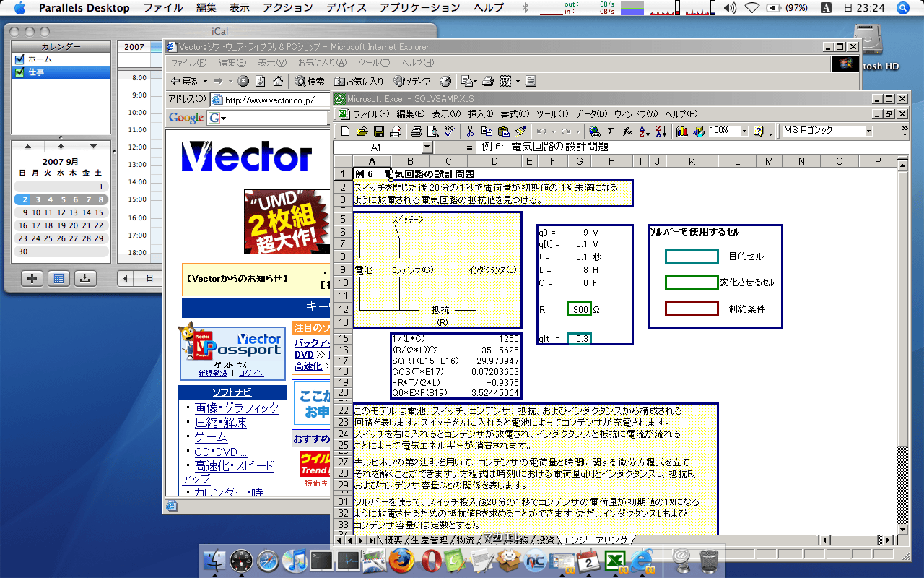Image resolution: width=924 pixels, height=578 pixels.
Task: Open the MS Pゴシック font dropdown
Action: (868, 131)
